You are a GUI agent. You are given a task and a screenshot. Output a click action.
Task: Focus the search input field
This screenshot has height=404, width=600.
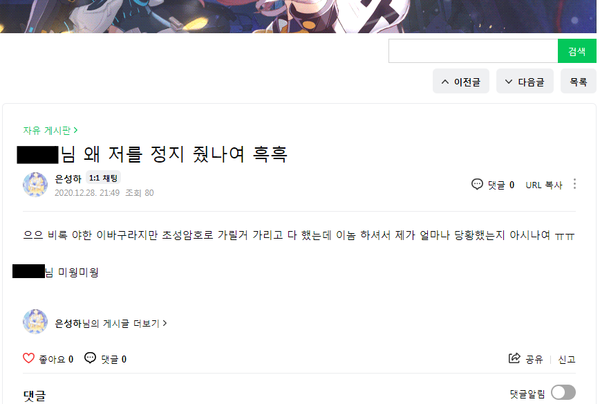(x=473, y=51)
